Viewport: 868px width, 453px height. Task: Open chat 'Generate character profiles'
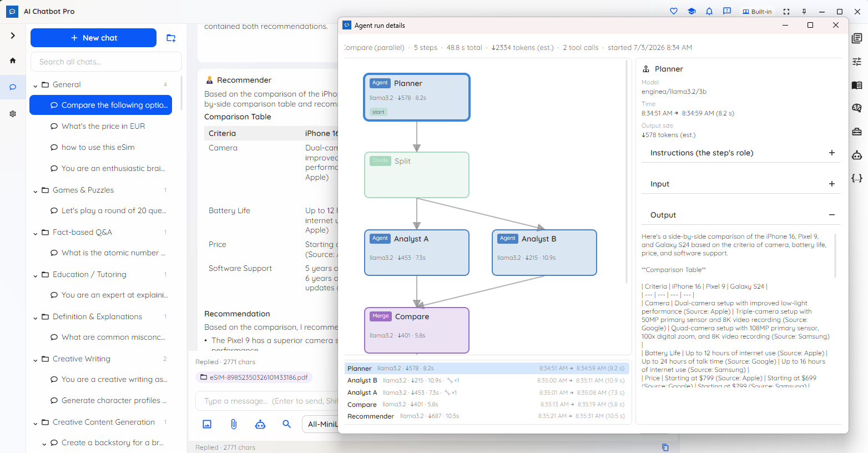coord(100,400)
